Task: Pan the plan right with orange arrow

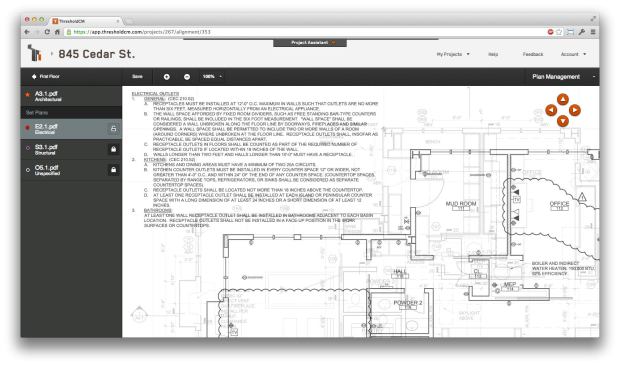Action: coord(575,110)
